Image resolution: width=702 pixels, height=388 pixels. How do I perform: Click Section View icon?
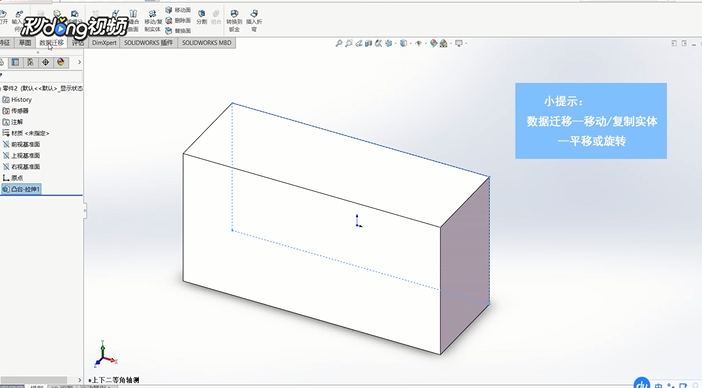pos(368,43)
